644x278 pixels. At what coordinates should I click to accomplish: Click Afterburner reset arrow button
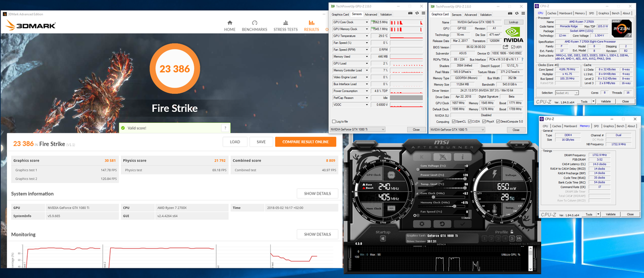[x=442, y=224]
